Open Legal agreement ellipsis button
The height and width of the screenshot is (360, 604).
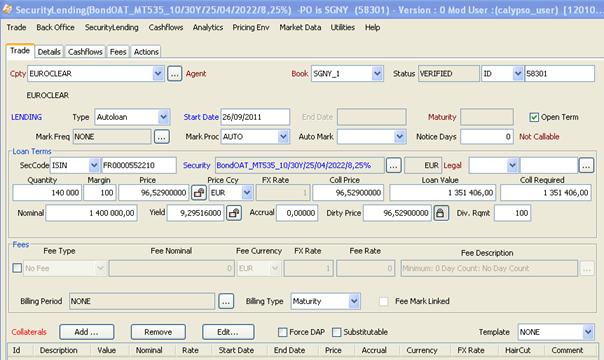[586, 166]
